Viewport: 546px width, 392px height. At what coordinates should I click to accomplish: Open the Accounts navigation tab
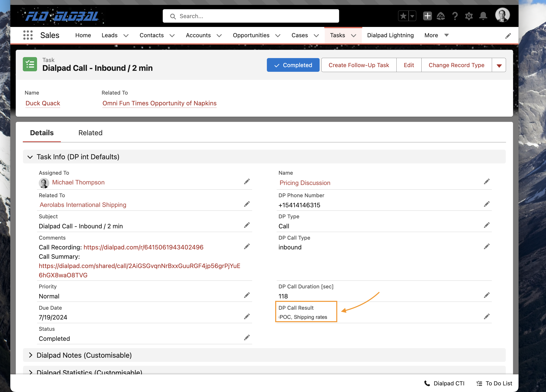coord(198,35)
